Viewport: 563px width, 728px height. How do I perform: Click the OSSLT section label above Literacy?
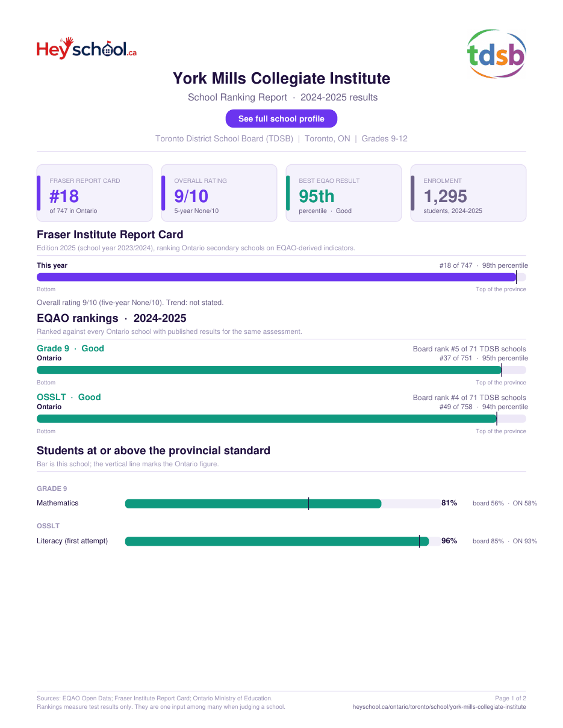48,526
